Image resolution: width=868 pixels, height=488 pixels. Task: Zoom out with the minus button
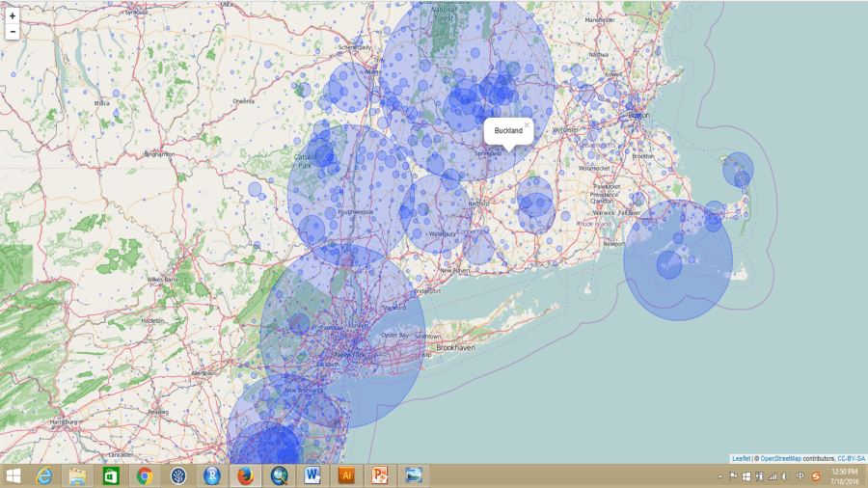pyautogui.click(x=13, y=32)
